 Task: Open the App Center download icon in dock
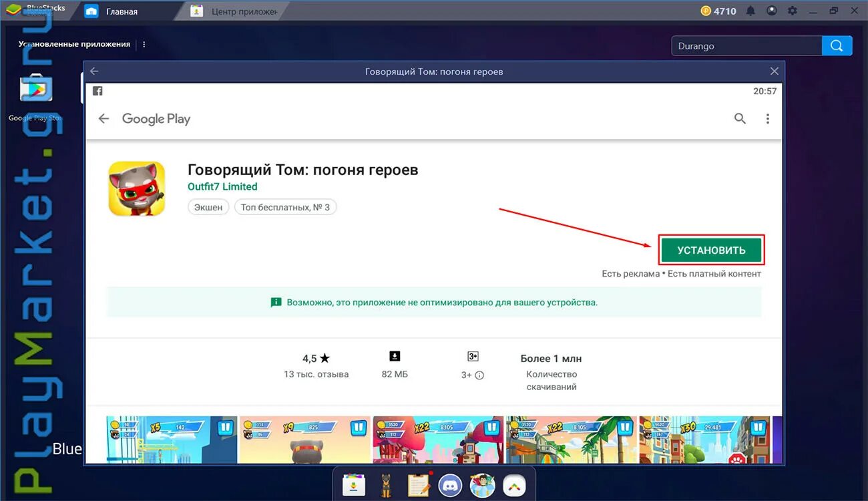353,486
